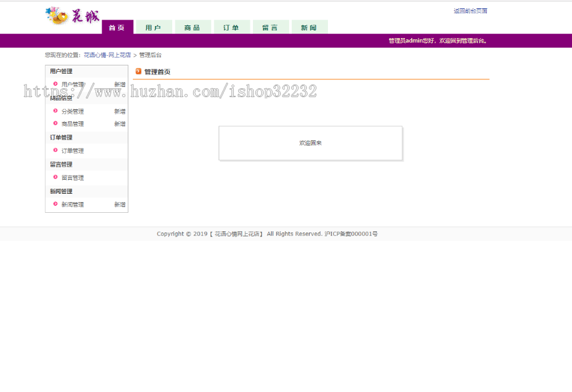Switch to the 首页 tab
The height and width of the screenshot is (392, 572).
[x=118, y=27]
